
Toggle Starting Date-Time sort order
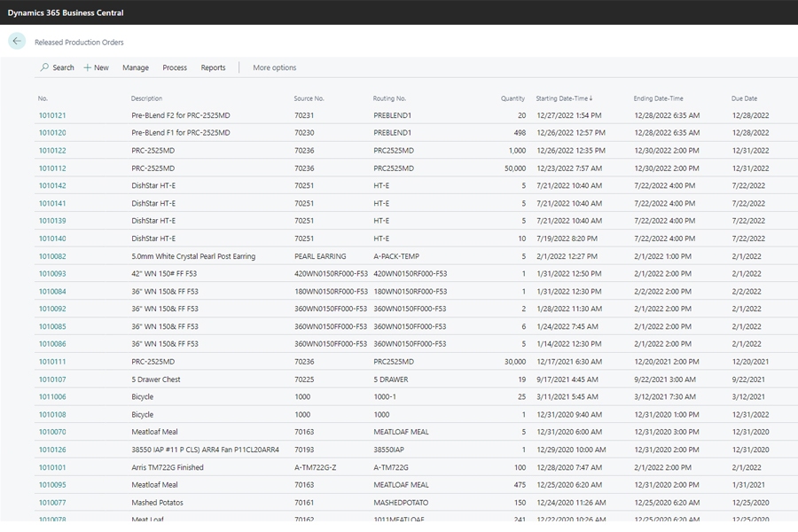pyautogui.click(x=564, y=98)
